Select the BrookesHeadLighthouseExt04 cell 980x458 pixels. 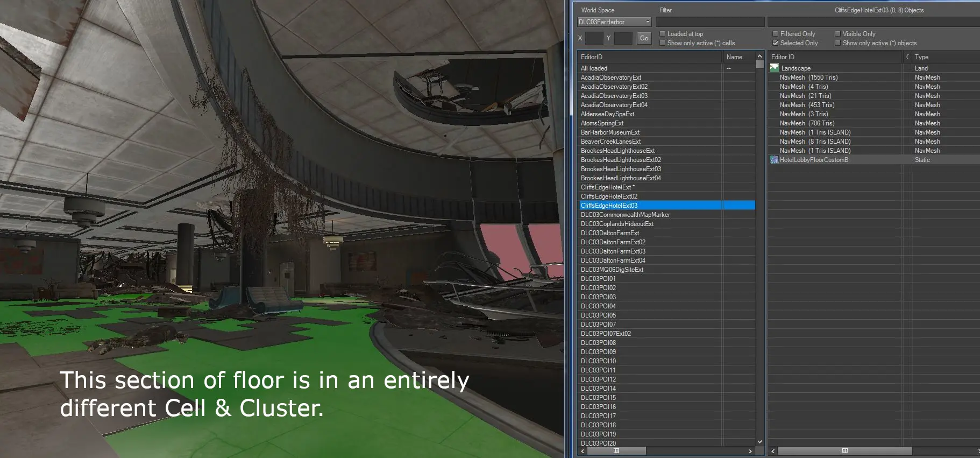tap(666, 178)
